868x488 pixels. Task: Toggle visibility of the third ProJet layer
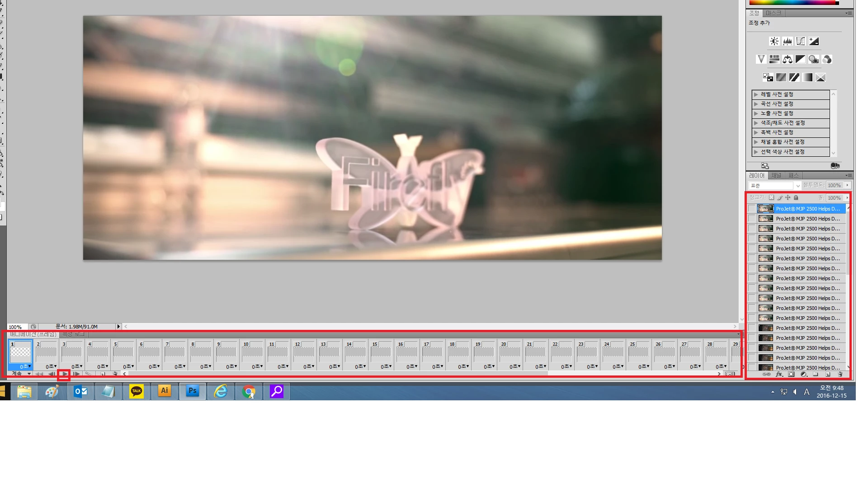pyautogui.click(x=752, y=229)
